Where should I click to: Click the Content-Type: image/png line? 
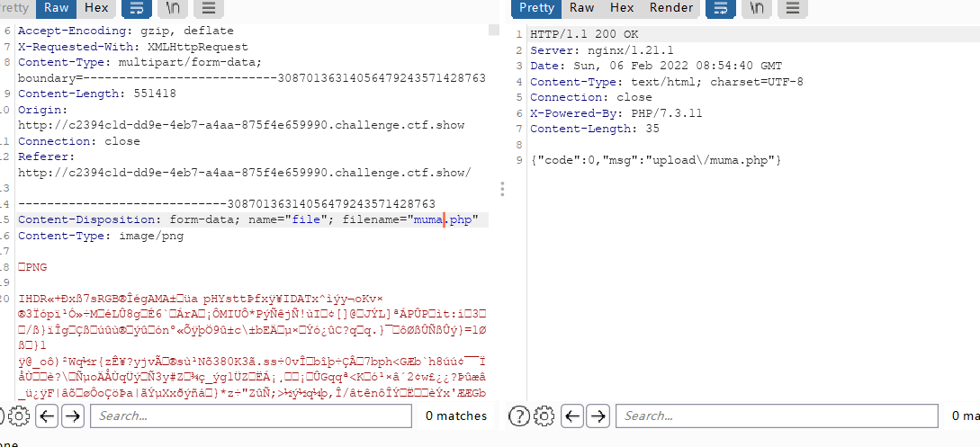(x=101, y=236)
